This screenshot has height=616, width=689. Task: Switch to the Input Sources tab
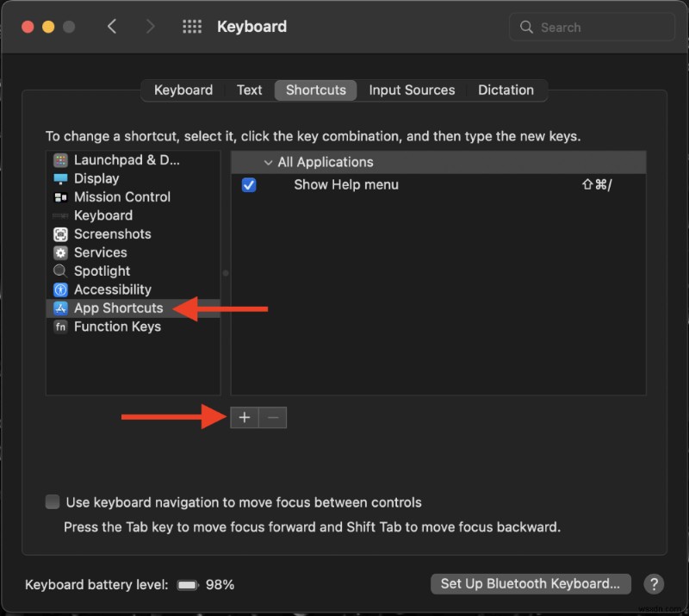pyautogui.click(x=412, y=90)
